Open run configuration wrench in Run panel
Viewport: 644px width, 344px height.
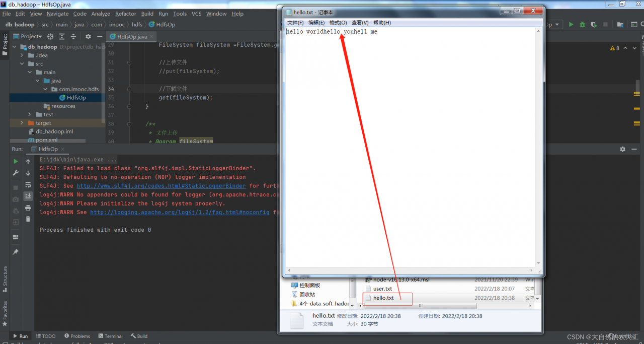pyautogui.click(x=16, y=173)
